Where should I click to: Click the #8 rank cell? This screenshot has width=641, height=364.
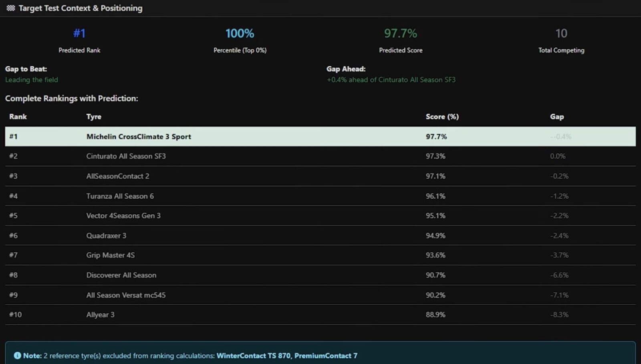[x=14, y=275]
